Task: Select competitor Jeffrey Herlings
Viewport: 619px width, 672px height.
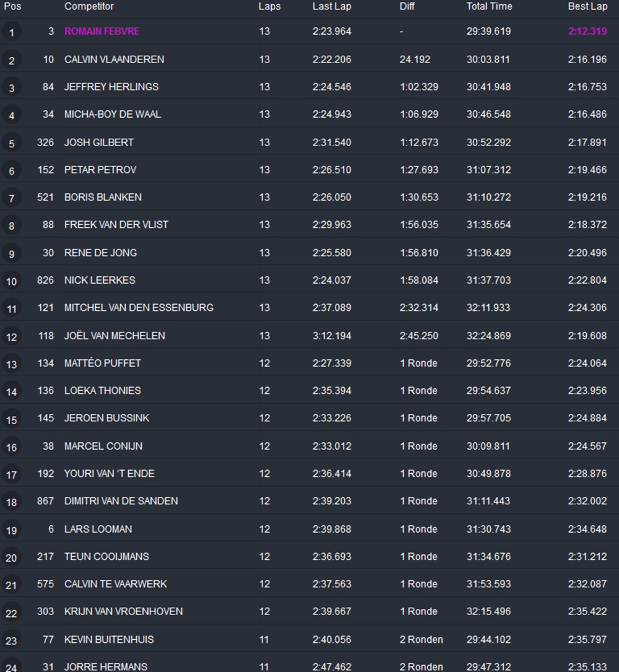Action: (x=111, y=87)
